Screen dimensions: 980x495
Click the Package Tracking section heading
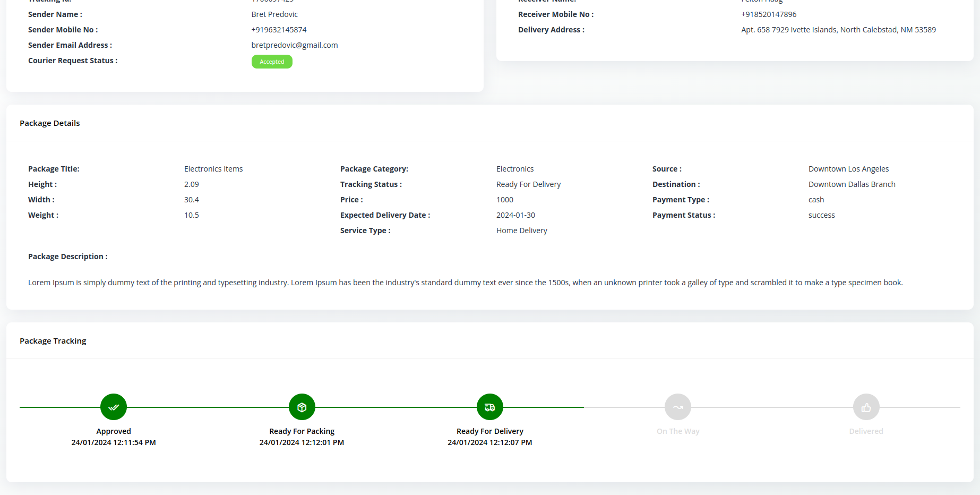(x=53, y=341)
